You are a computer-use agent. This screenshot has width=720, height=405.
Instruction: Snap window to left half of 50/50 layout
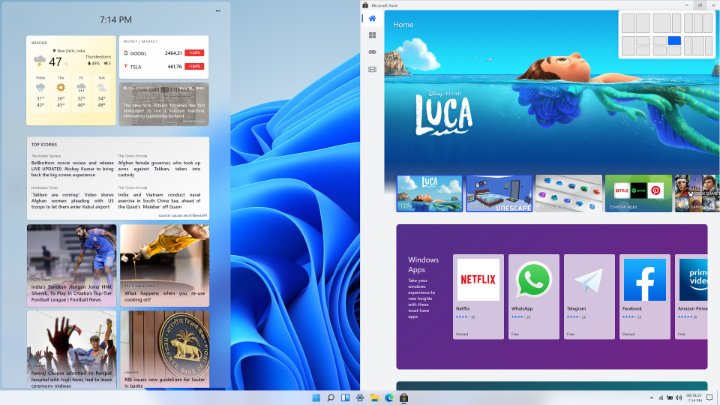coord(628,23)
